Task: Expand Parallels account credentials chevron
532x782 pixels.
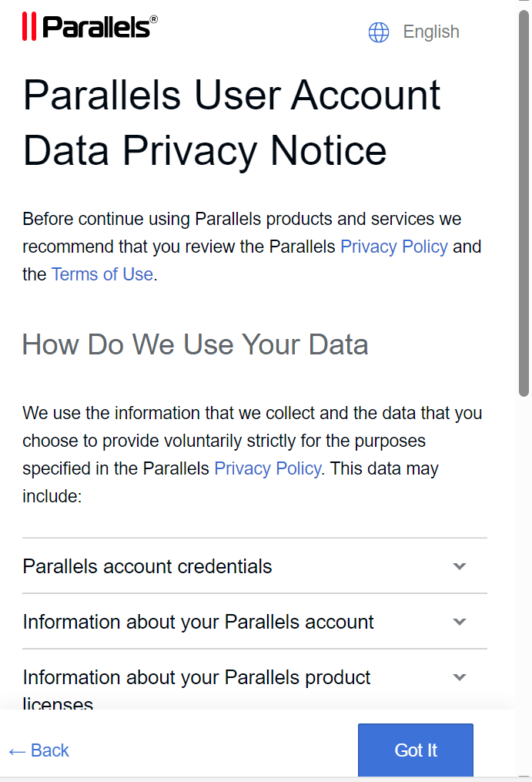Action: (460, 566)
